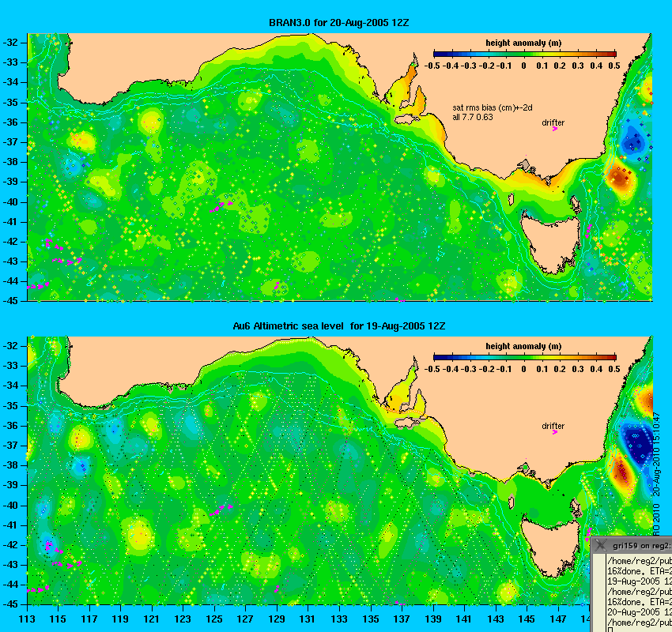
Task: Click the '147' longitude axis label
Action: click(x=558, y=619)
